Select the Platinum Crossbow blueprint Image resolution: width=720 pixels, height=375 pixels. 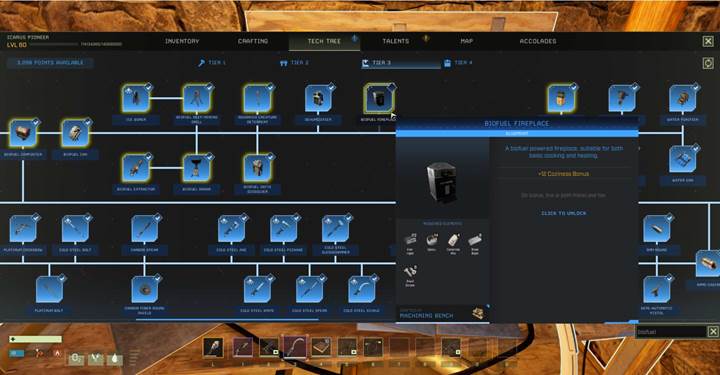click(x=23, y=229)
